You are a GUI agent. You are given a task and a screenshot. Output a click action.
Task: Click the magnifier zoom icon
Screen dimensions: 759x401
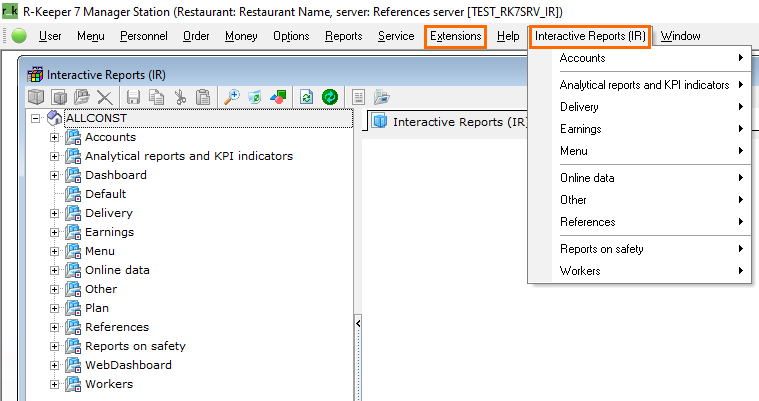[x=231, y=97]
